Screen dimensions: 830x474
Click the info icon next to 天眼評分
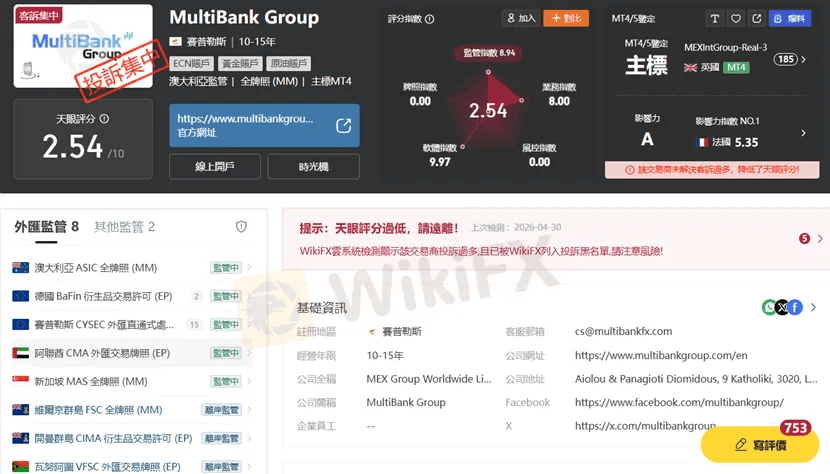tap(104, 119)
